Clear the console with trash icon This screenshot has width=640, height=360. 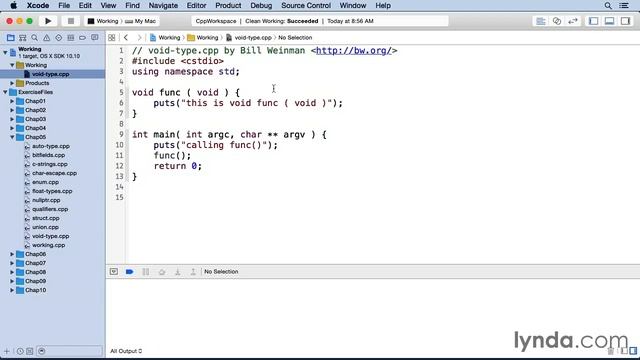(611, 351)
